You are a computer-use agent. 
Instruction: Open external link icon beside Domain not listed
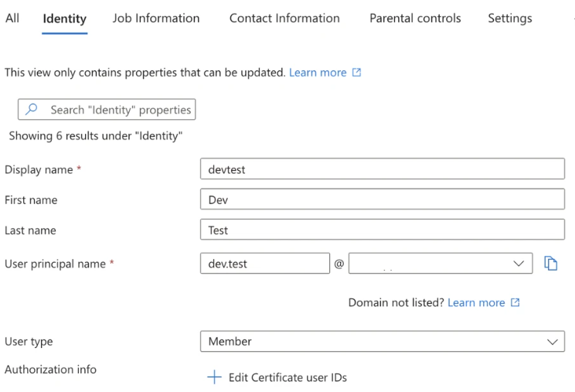515,302
